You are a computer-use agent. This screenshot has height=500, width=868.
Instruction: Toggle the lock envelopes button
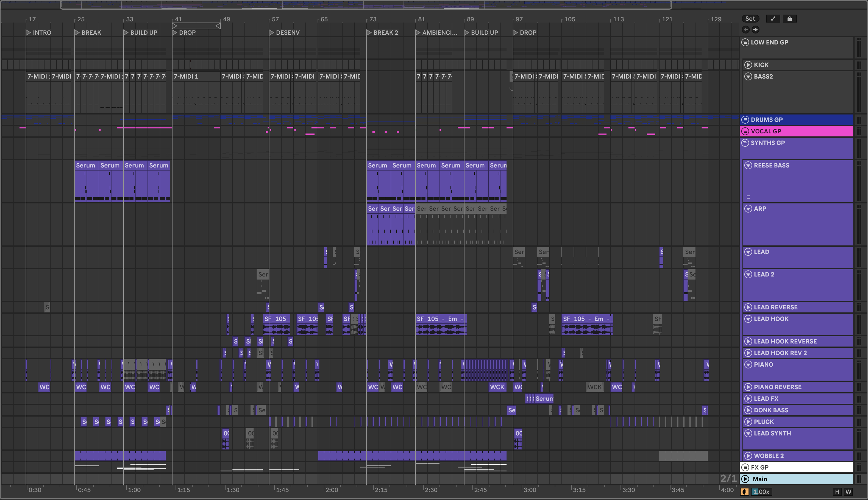point(789,19)
